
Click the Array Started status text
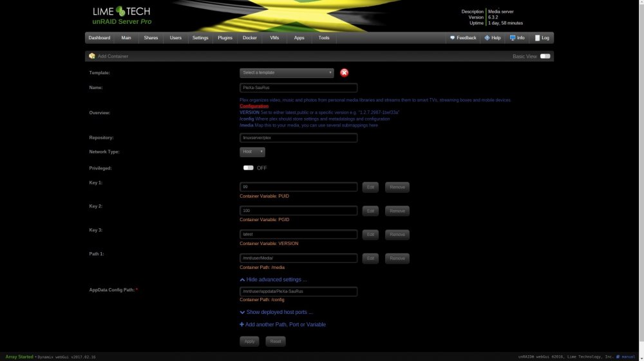[19, 357]
